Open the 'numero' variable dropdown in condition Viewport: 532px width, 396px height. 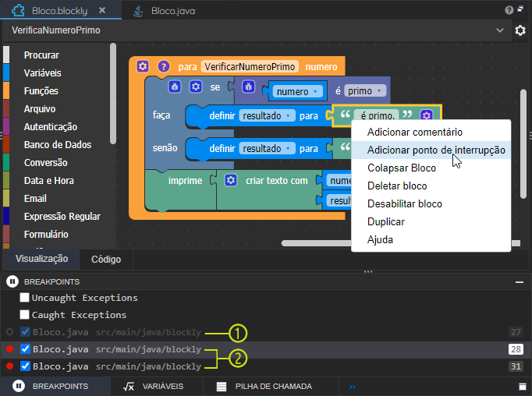(297, 91)
